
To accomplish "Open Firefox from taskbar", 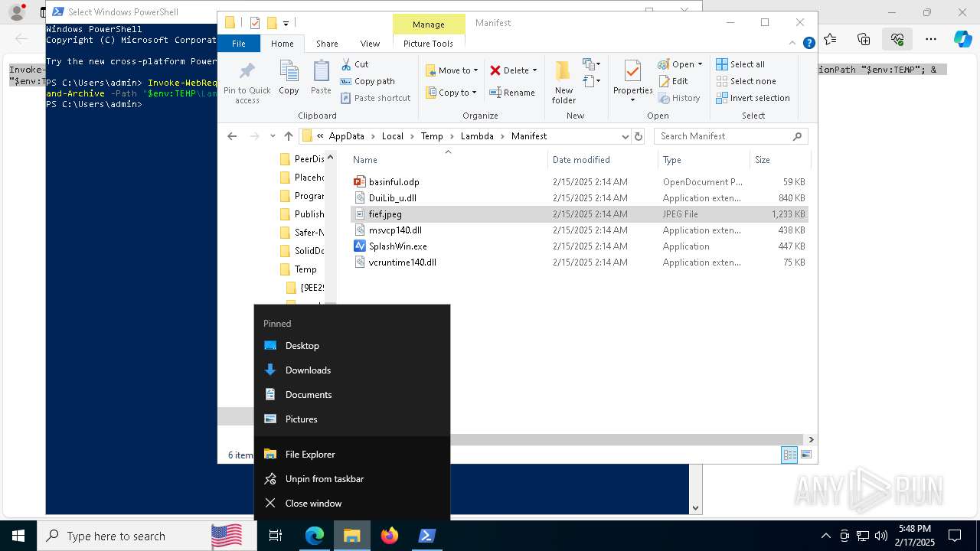I will [x=390, y=536].
